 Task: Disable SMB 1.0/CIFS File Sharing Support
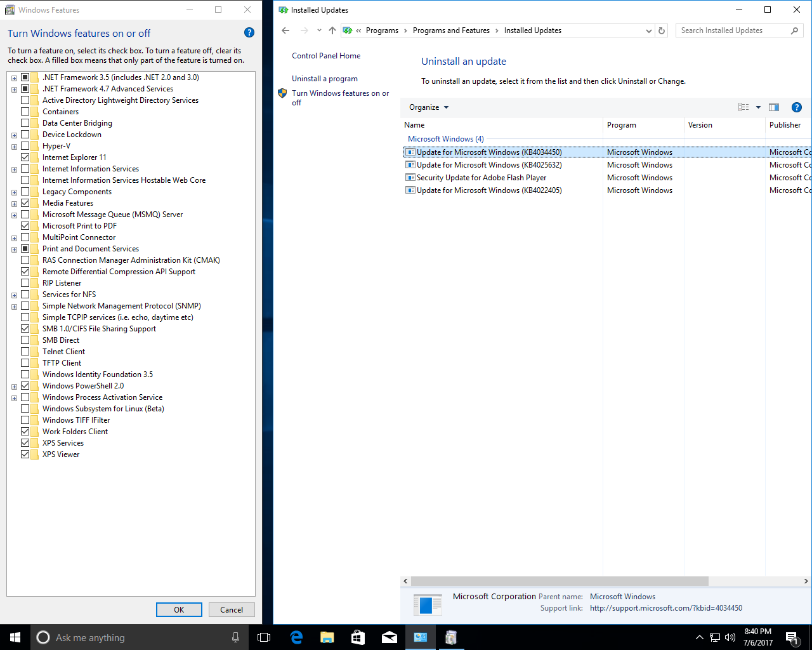tap(25, 329)
